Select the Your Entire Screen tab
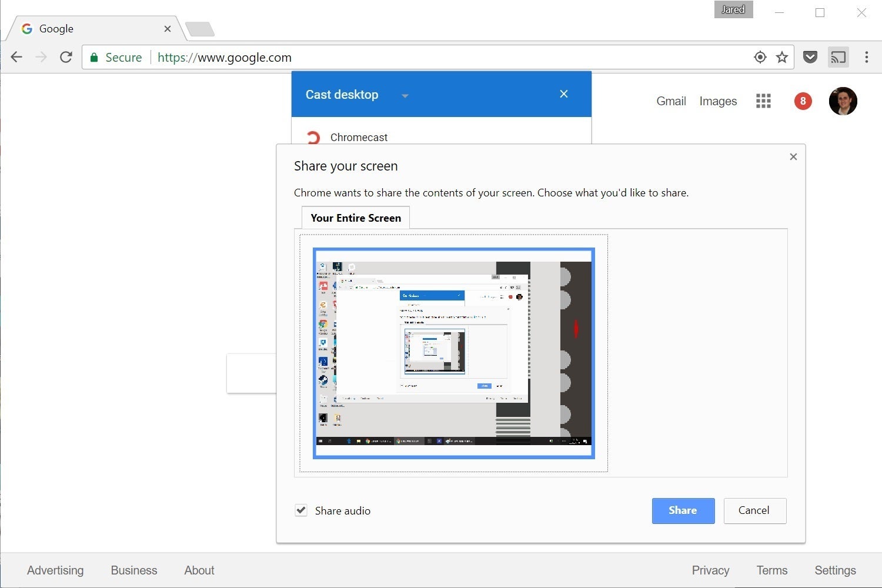The image size is (882, 588). (x=356, y=218)
